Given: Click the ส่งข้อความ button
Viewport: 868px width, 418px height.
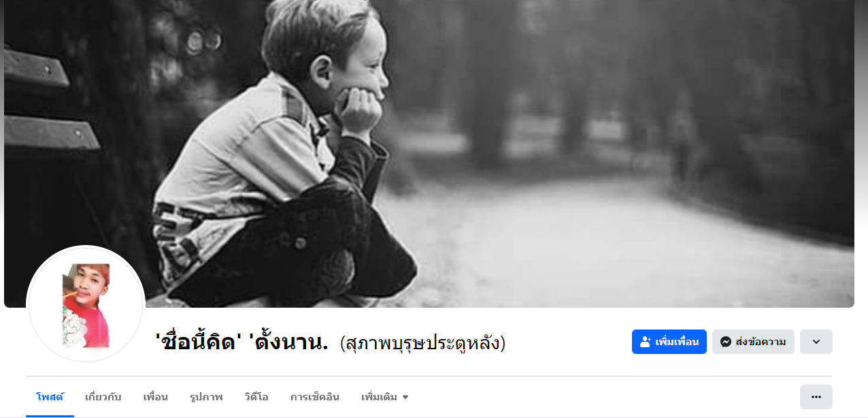Looking at the screenshot, I should click(753, 342).
